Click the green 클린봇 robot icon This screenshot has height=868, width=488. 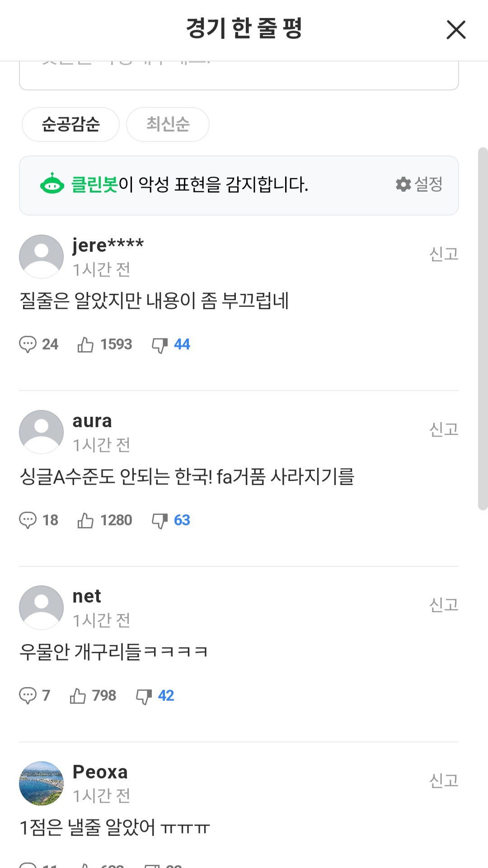52,184
